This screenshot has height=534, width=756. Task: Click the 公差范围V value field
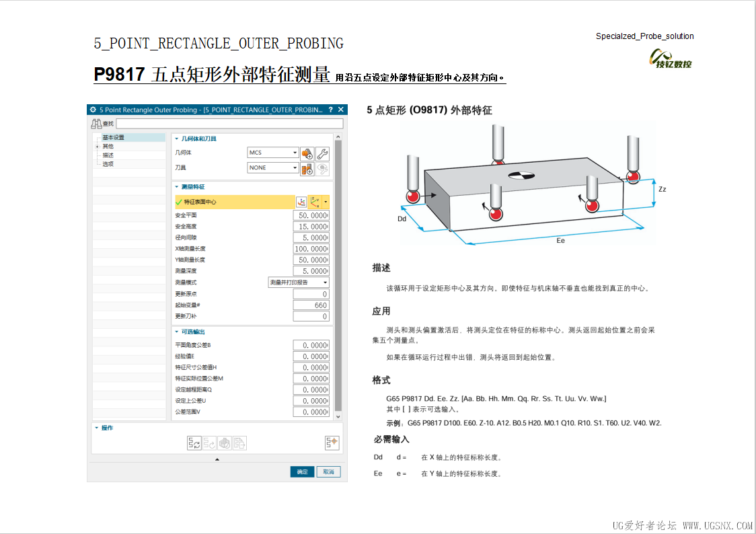pos(311,412)
